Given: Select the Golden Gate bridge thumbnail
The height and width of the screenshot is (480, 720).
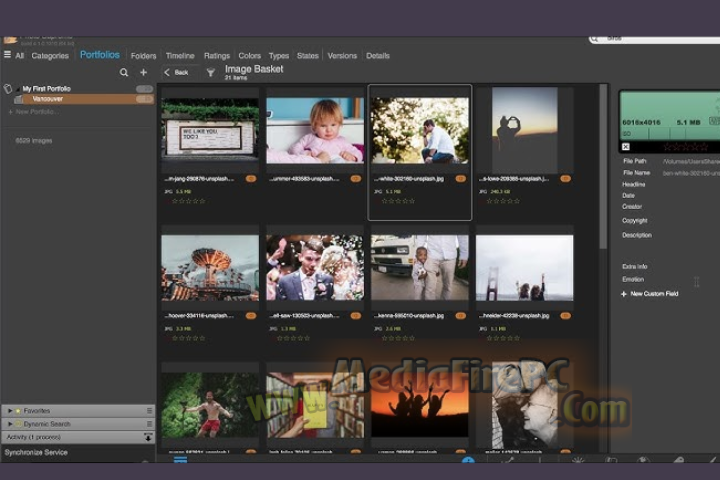Looking at the screenshot, I should click(524, 268).
